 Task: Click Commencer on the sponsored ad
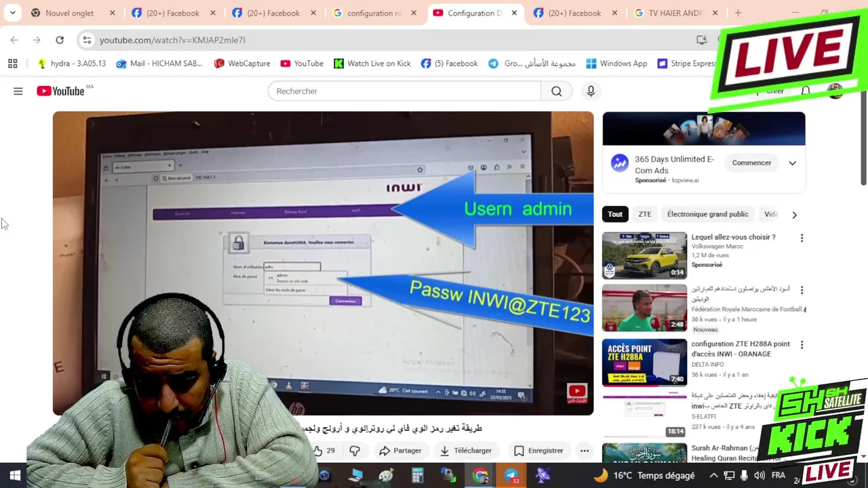tap(751, 163)
